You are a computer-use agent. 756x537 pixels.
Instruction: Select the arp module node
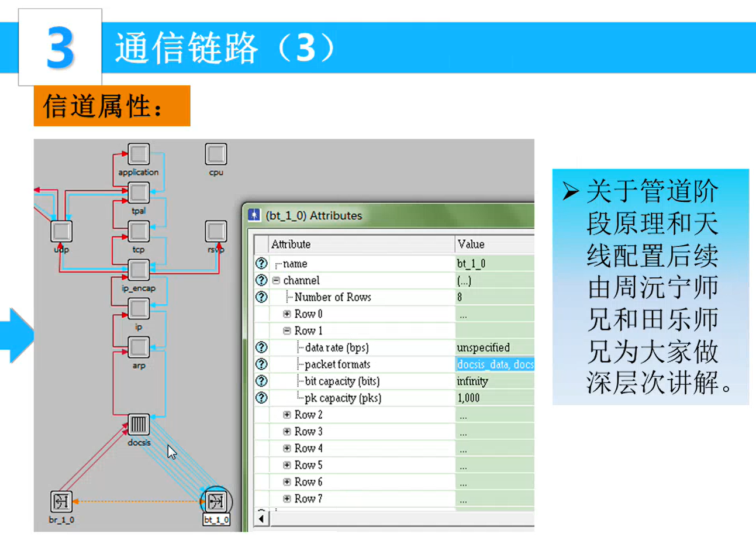pos(139,347)
